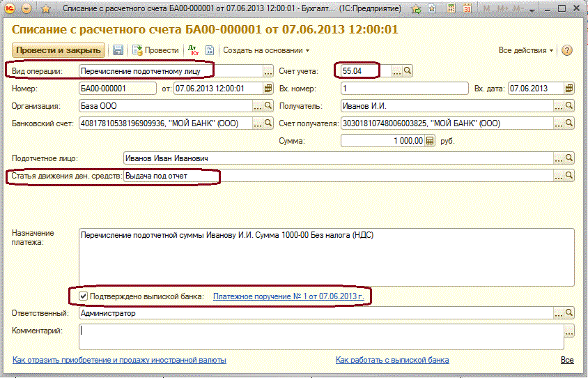Open Платежное поручение № 1 link
The image size is (588, 378).
point(288,296)
